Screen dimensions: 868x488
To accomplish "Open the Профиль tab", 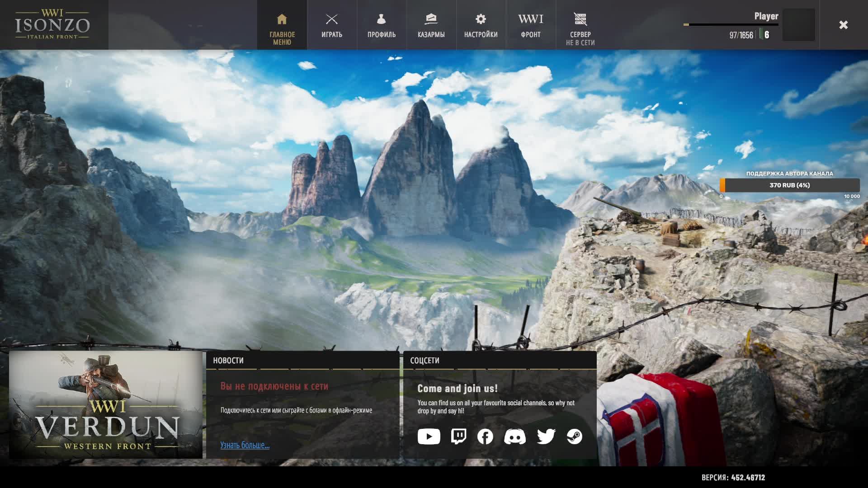I will (x=382, y=25).
